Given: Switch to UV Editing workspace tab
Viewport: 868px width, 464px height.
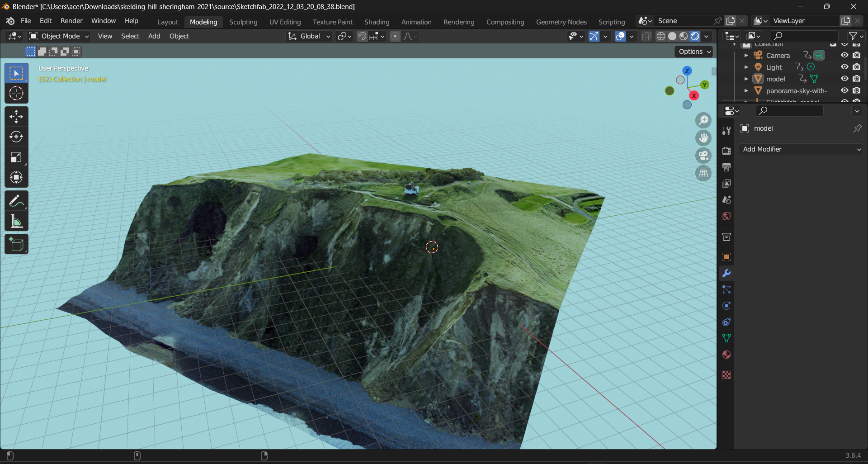Looking at the screenshot, I should tap(285, 22).
